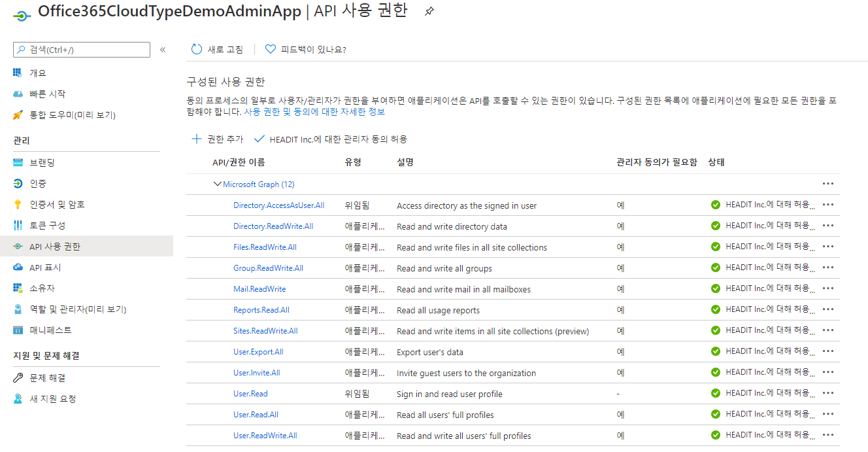Click the search box in the sidebar
Screen dimensions: 868x452
[82, 50]
